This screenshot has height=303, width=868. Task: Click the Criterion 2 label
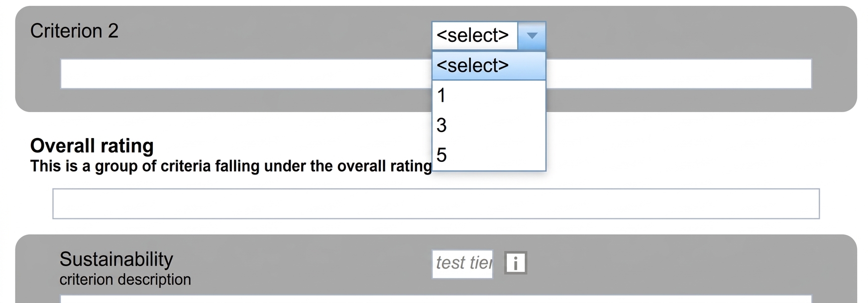(x=74, y=31)
